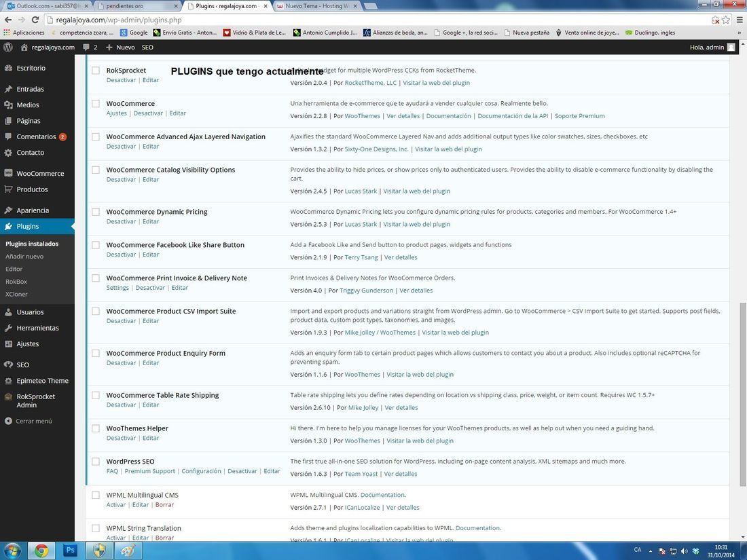Screen dimensions: 747x560
Task: Visit the Team Yoast author link
Action: (361, 474)
